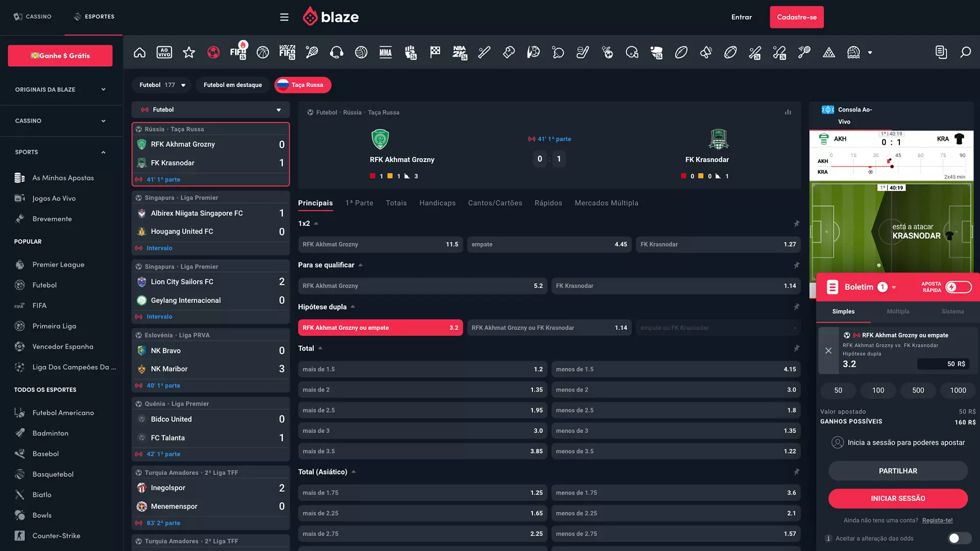
Task: Toggle Aceitar a alteração das odds switch
Action: pyautogui.click(x=960, y=538)
